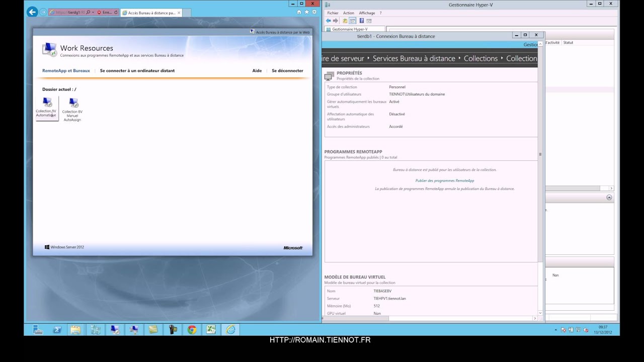
Task: Show hidden tray icons arrow
Action: [x=556, y=330]
